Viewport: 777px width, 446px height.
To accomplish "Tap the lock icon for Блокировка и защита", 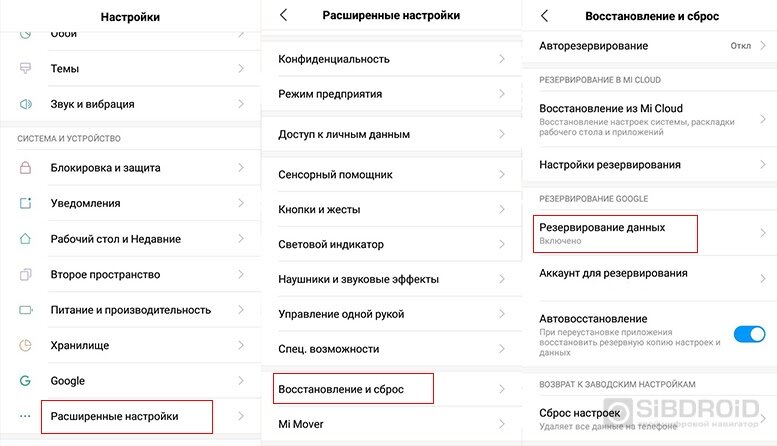I will (26, 168).
